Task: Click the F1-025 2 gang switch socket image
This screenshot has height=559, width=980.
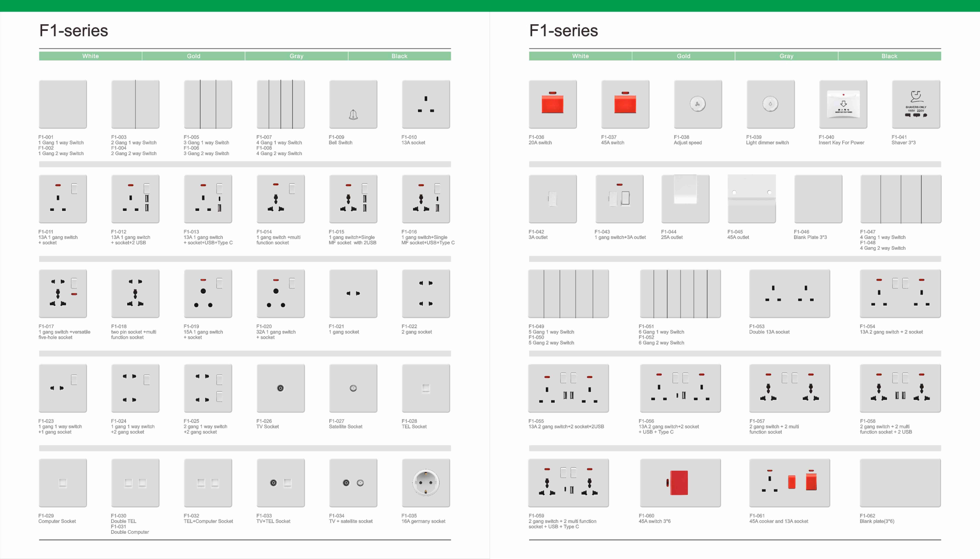Action: [x=208, y=388]
